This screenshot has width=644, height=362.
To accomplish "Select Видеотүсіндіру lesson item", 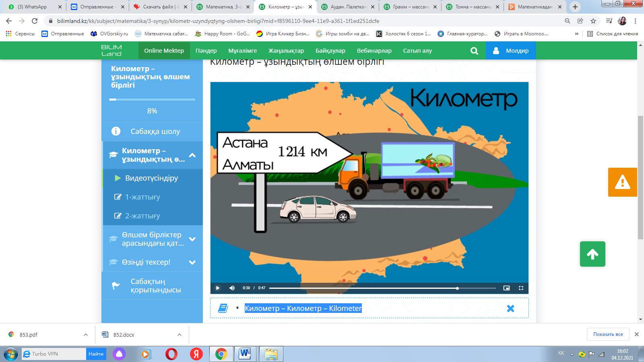I will [152, 178].
